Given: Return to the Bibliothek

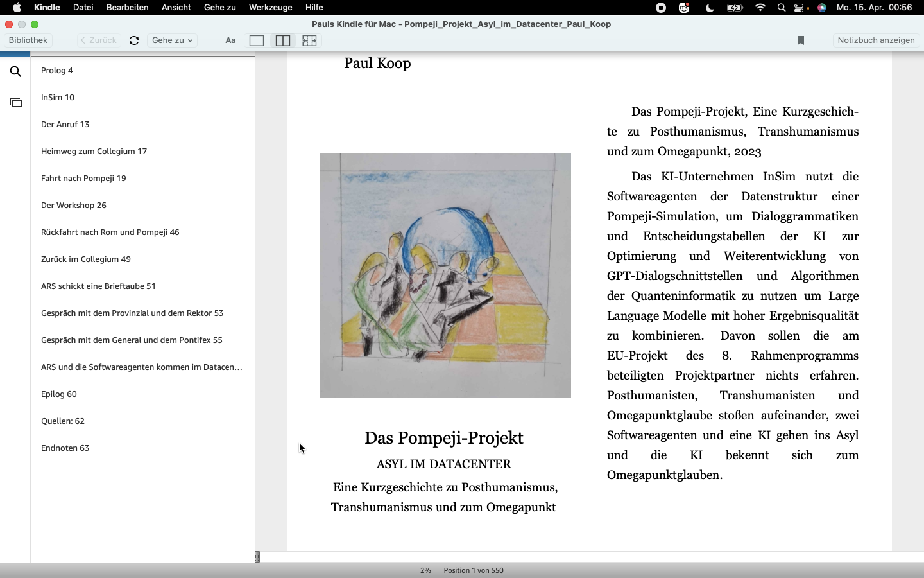Looking at the screenshot, I should click(x=28, y=40).
